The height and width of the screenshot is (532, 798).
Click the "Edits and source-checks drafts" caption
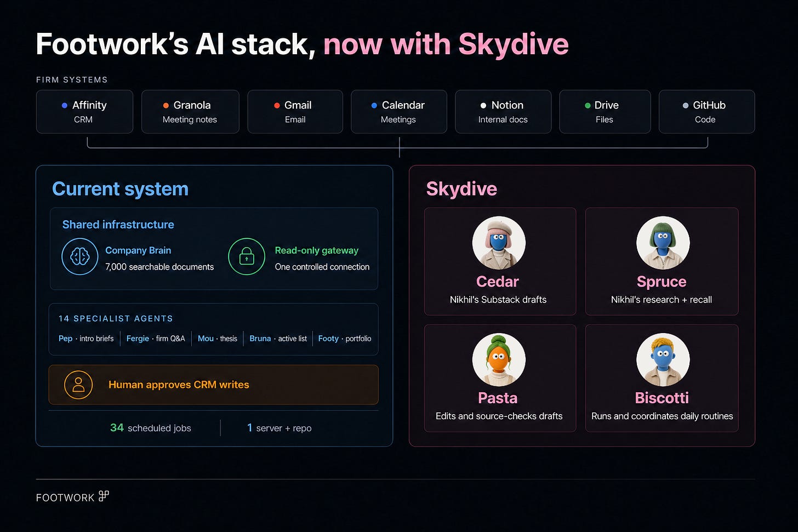click(499, 416)
